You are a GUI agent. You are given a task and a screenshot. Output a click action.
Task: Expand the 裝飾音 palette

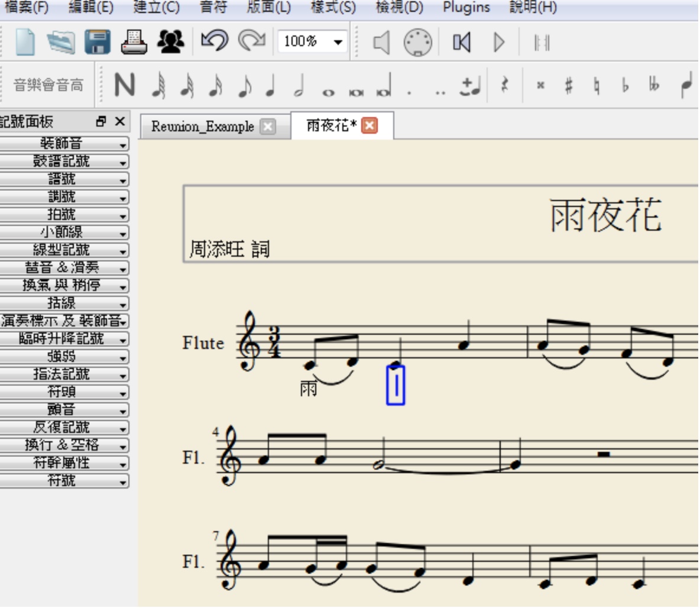click(64, 143)
